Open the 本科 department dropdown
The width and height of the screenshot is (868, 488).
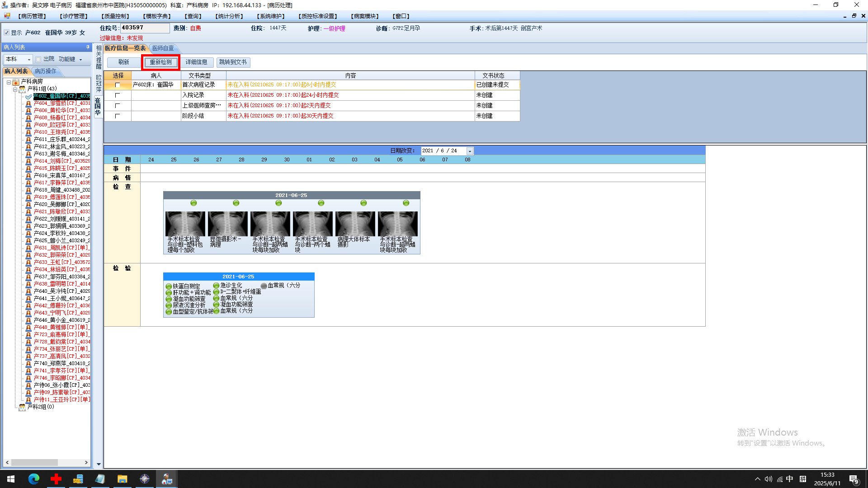(x=29, y=60)
